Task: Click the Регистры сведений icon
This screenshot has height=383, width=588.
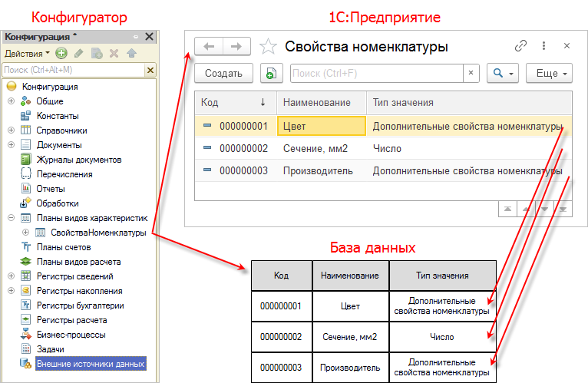Action: click(25, 276)
